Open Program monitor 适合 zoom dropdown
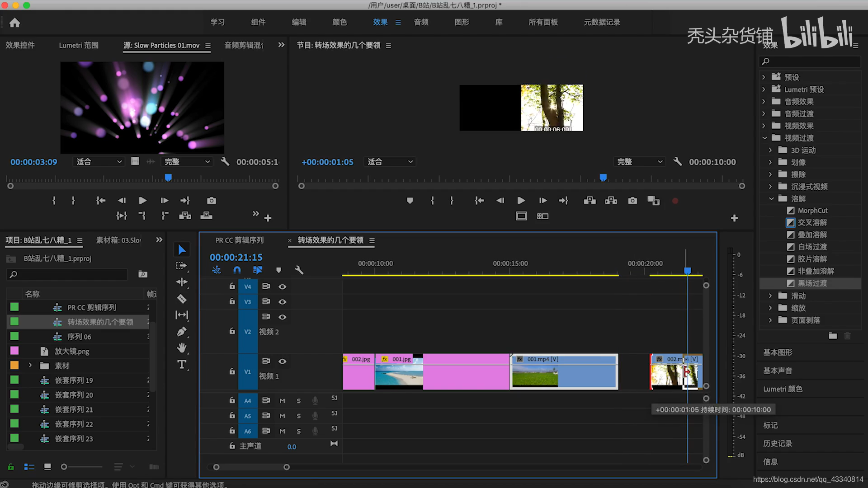Image resolution: width=868 pixels, height=488 pixels. click(x=390, y=162)
